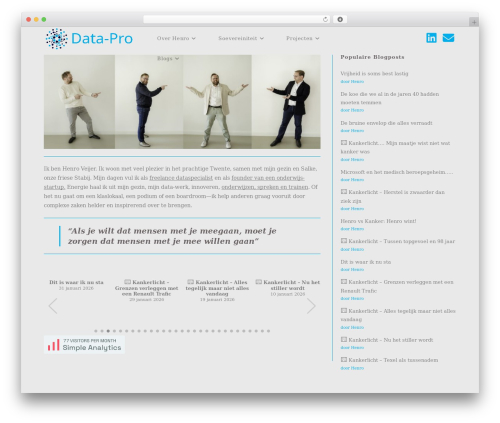Open sidebar post Kankerlicht – Nu het stiller wordt
The height and width of the screenshot is (423, 500).
[387, 340]
